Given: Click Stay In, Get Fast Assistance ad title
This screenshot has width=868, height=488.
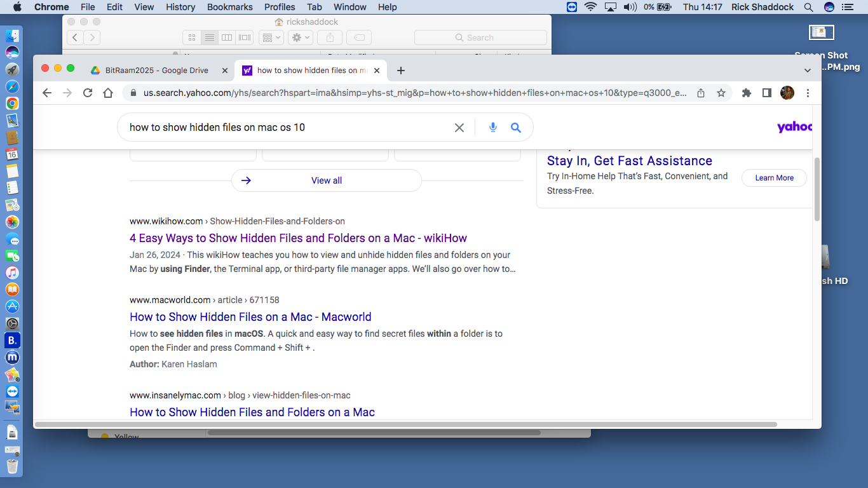Looking at the screenshot, I should pos(629,161).
